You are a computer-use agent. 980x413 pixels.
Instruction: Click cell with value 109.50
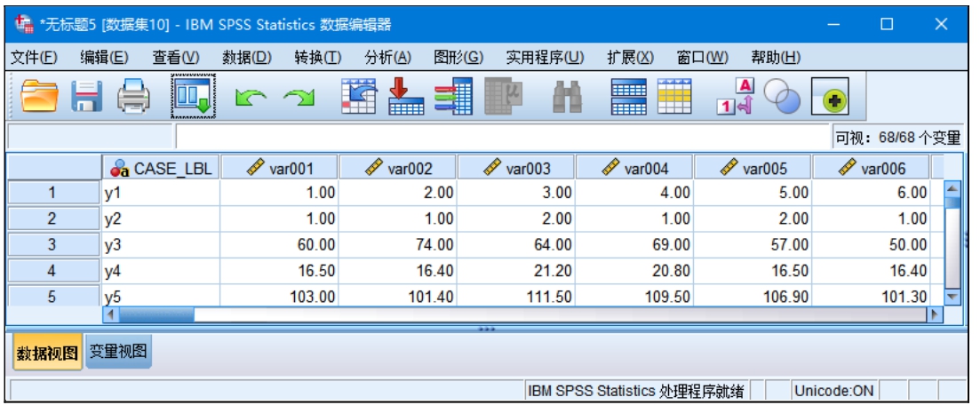coord(634,297)
